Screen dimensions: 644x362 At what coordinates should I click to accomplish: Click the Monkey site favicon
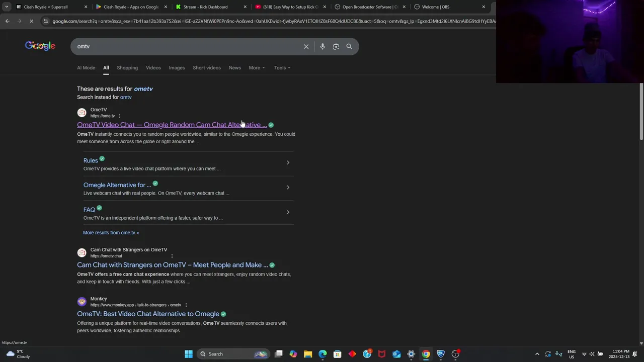pyautogui.click(x=82, y=302)
